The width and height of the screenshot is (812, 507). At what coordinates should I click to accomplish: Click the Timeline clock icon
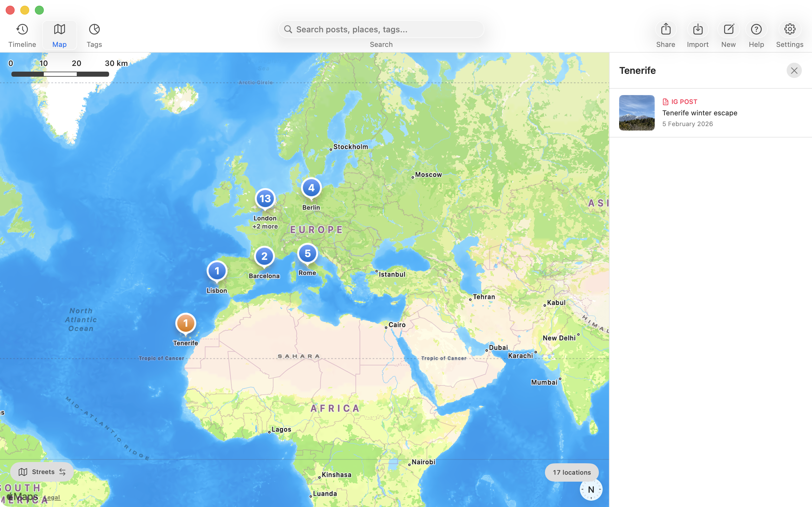pyautogui.click(x=22, y=29)
